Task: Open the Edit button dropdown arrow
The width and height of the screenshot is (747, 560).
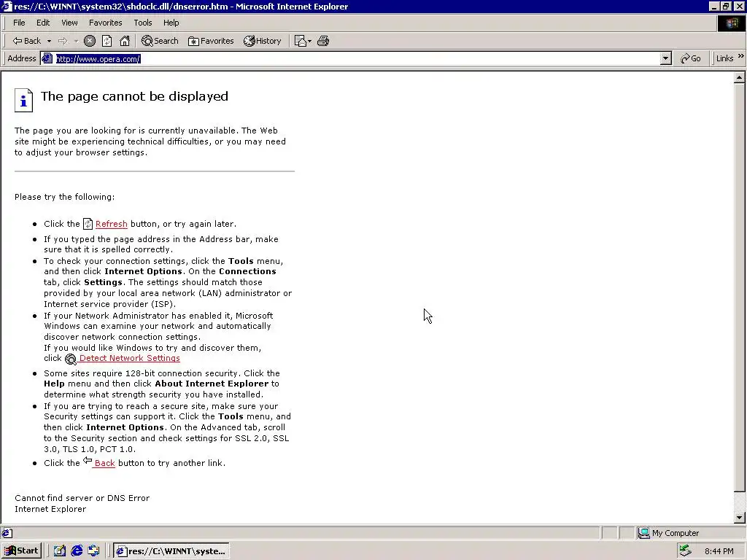Action: pos(309,42)
